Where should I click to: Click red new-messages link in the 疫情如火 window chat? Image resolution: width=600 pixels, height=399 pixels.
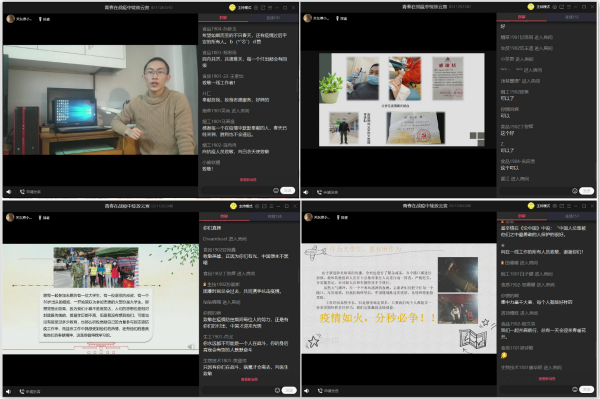[x=547, y=378]
